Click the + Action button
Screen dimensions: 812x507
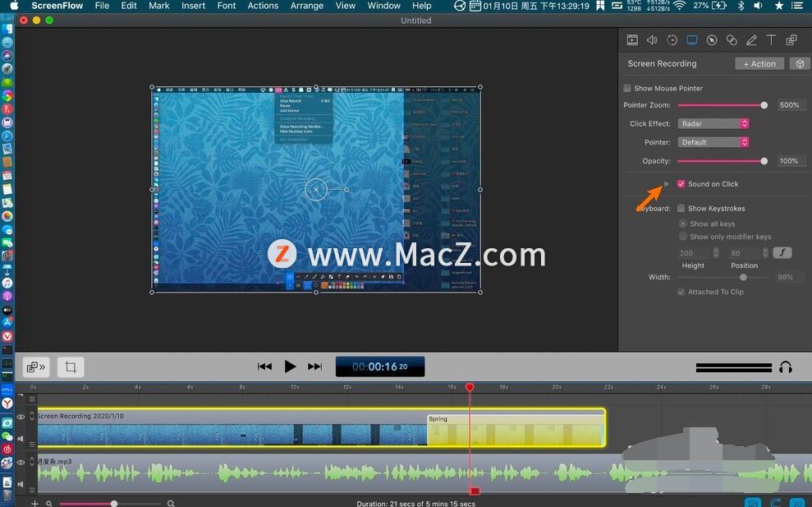pyautogui.click(x=759, y=64)
